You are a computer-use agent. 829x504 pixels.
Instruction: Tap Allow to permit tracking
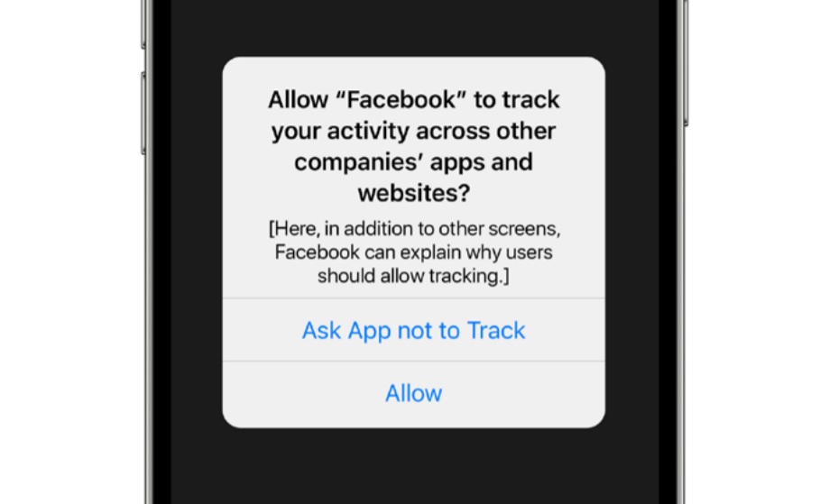tap(413, 394)
